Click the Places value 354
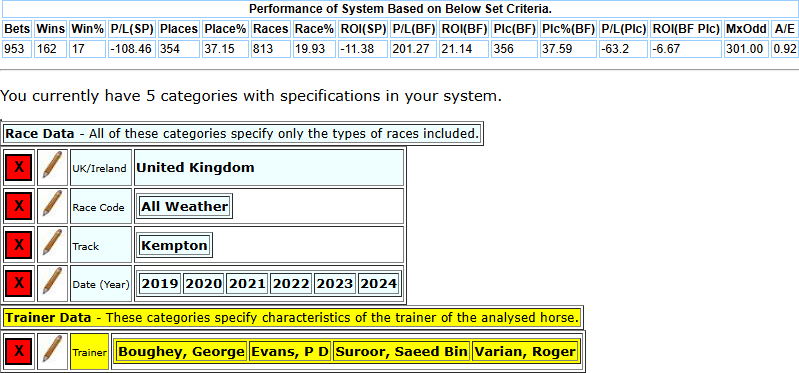Image resolution: width=799 pixels, height=373 pixels. tap(178, 49)
